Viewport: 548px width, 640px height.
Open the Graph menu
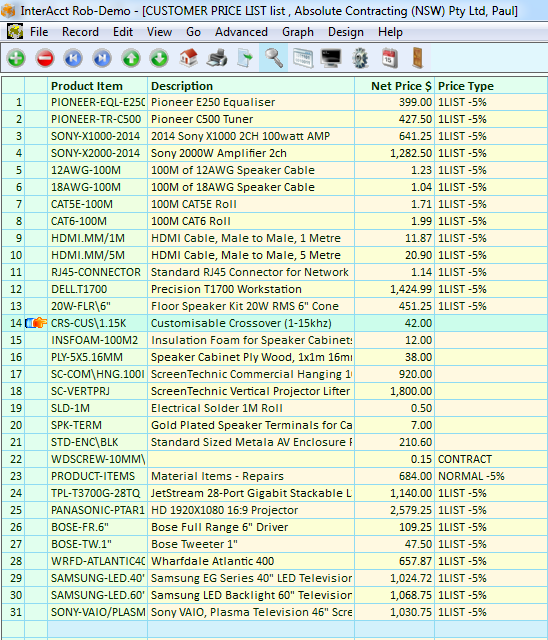298,32
